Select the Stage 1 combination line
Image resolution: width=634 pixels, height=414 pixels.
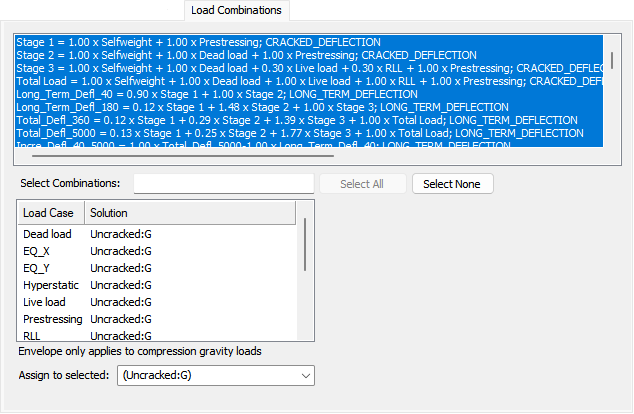pos(198,42)
